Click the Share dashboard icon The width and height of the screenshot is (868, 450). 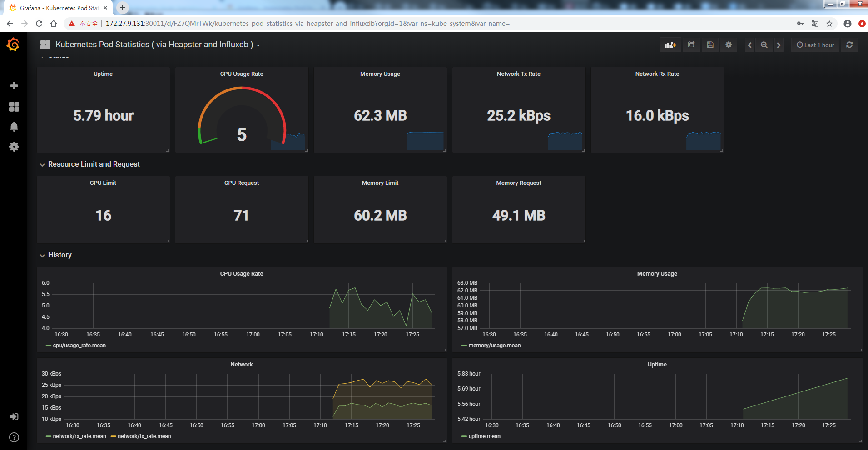691,45
